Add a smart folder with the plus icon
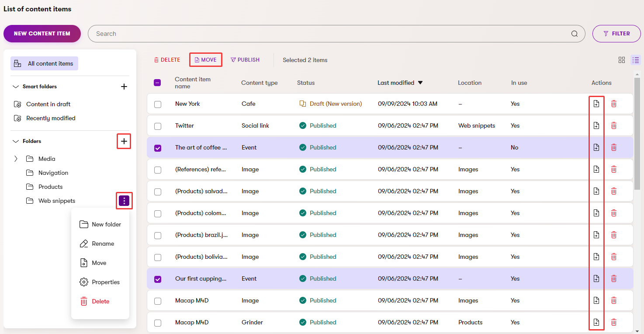Image resolution: width=644 pixels, height=334 pixels. click(124, 87)
